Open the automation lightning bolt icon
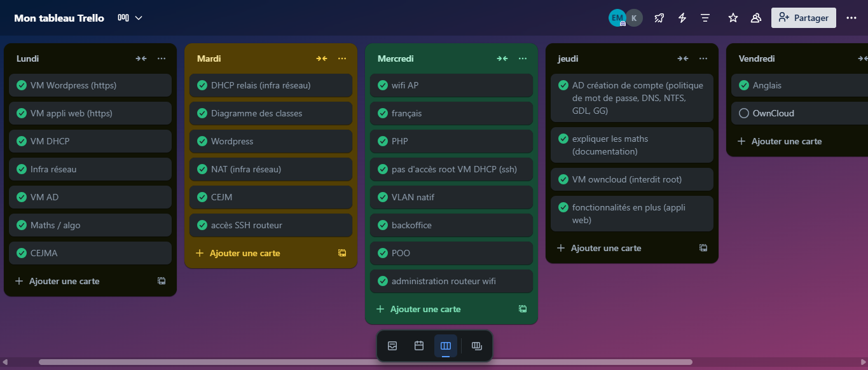 682,18
